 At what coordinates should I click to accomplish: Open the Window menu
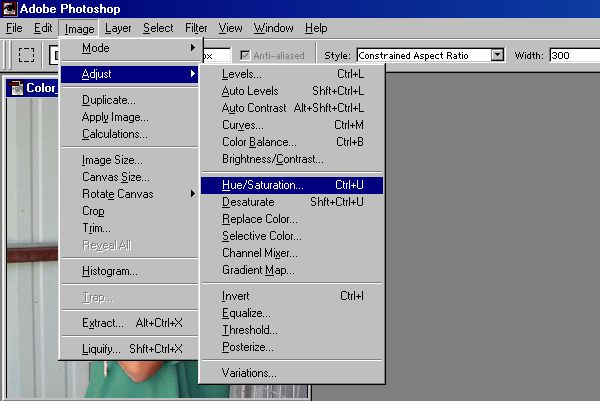pyautogui.click(x=274, y=28)
